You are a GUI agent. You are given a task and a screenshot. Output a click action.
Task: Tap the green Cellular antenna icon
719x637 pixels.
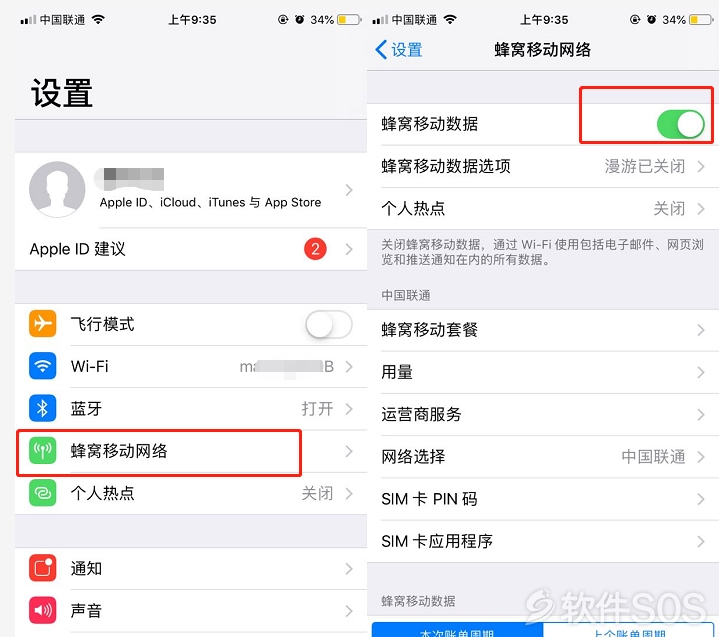[x=43, y=450]
